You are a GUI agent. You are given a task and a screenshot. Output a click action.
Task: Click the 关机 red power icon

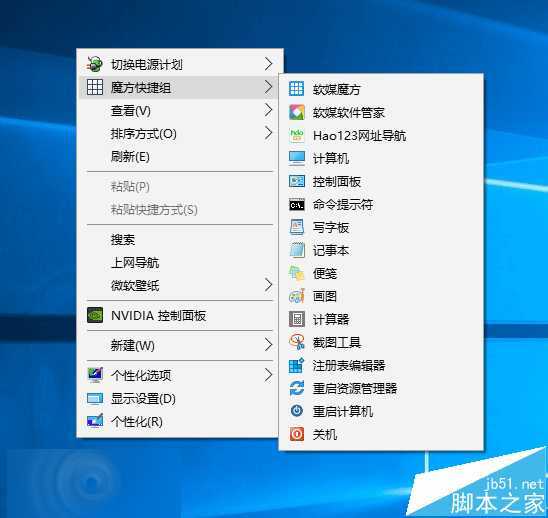(296, 434)
